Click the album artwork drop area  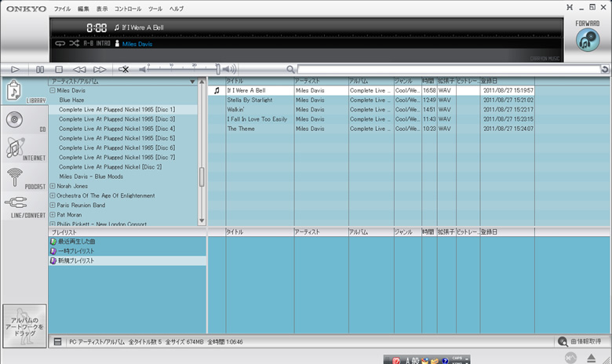24,326
